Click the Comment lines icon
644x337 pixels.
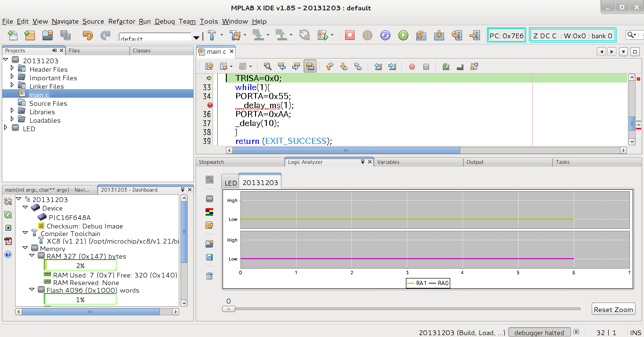coord(446,67)
